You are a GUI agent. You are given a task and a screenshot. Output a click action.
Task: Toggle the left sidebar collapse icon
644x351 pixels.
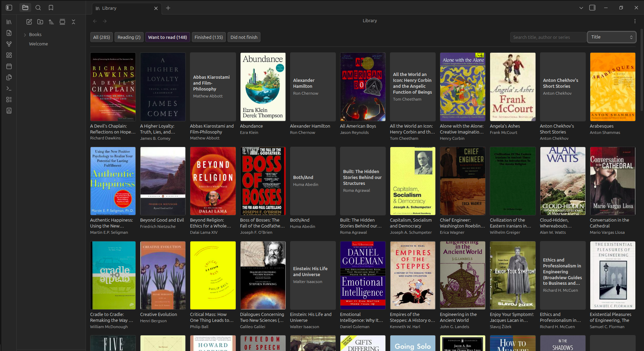9,8
